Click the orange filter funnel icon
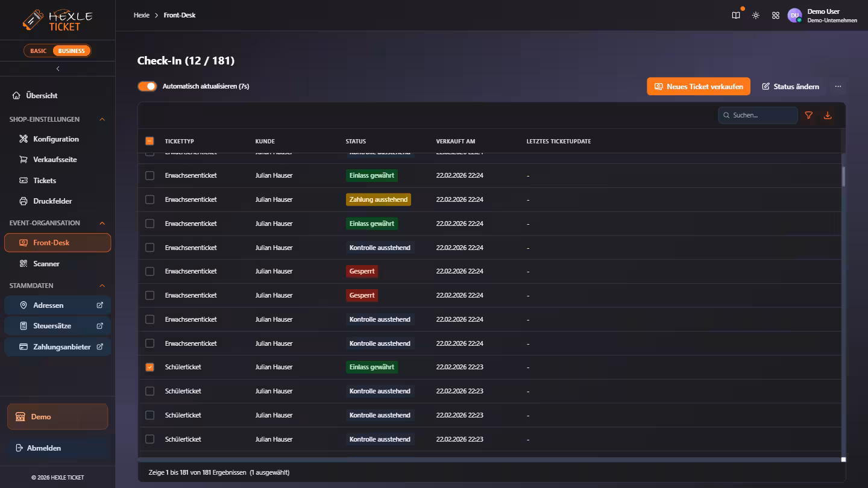This screenshot has height=488, width=868. 809,115
